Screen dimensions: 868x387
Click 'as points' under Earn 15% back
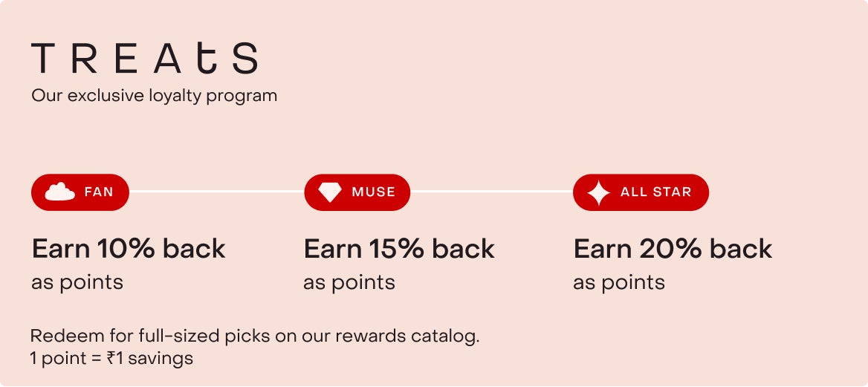point(349,282)
